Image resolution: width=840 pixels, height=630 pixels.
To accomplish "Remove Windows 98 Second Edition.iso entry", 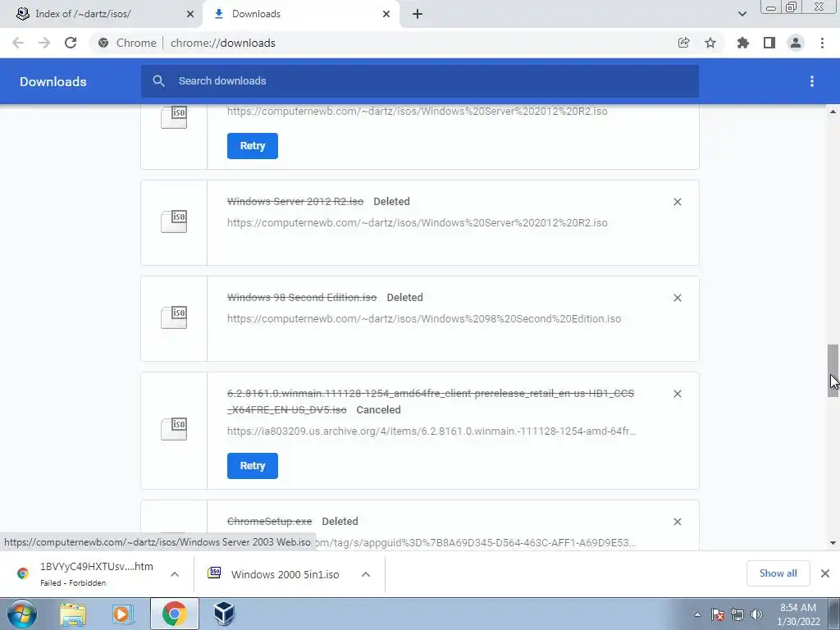I will point(677,297).
